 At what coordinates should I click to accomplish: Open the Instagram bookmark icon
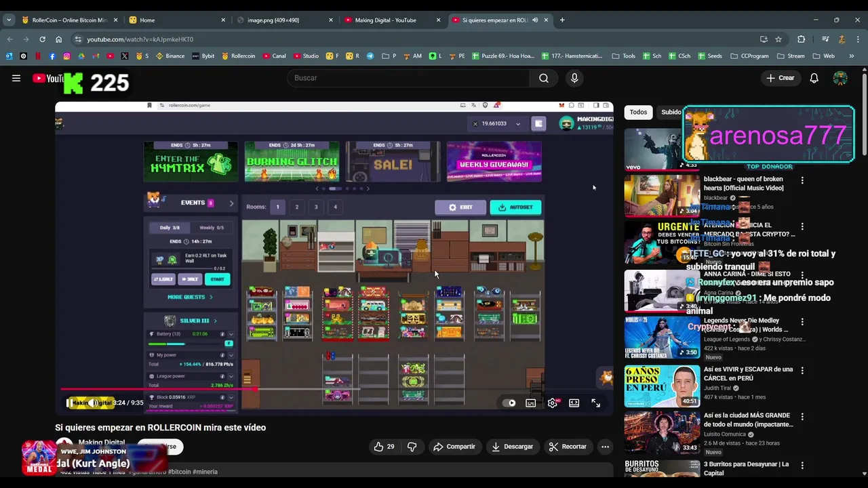pos(66,56)
